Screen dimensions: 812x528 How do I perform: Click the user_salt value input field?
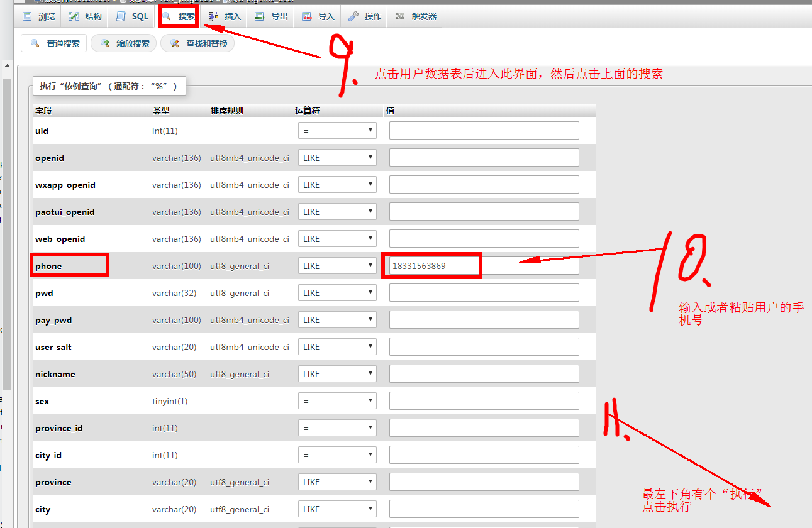[484, 347]
